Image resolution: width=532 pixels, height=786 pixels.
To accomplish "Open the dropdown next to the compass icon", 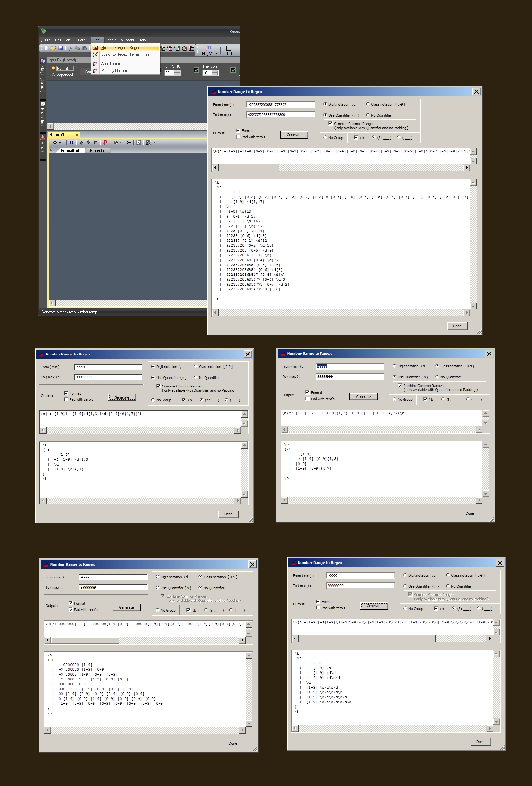I will (x=121, y=143).
